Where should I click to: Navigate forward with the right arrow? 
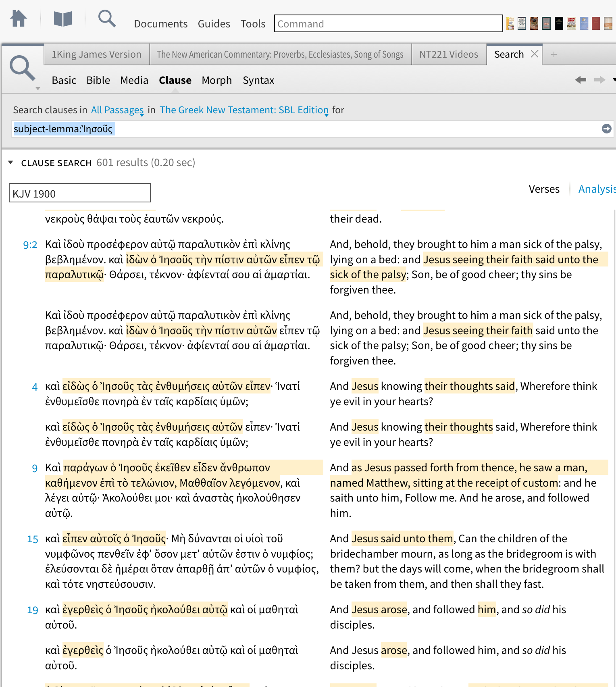[599, 80]
